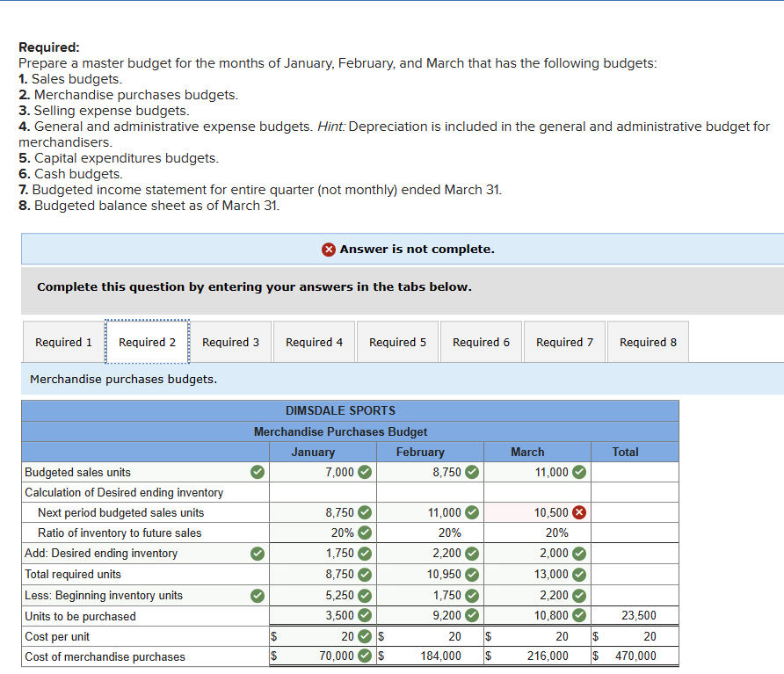This screenshot has height=674, width=784.
Task: Go to the Required 5 tab
Action: (x=397, y=342)
